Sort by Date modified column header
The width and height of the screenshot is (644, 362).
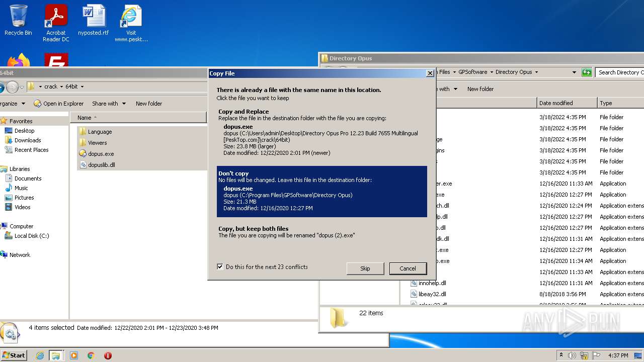pyautogui.click(x=567, y=103)
